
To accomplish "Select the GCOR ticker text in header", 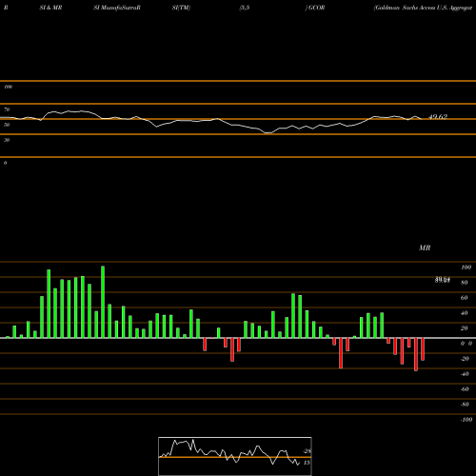I will click(316, 8).
